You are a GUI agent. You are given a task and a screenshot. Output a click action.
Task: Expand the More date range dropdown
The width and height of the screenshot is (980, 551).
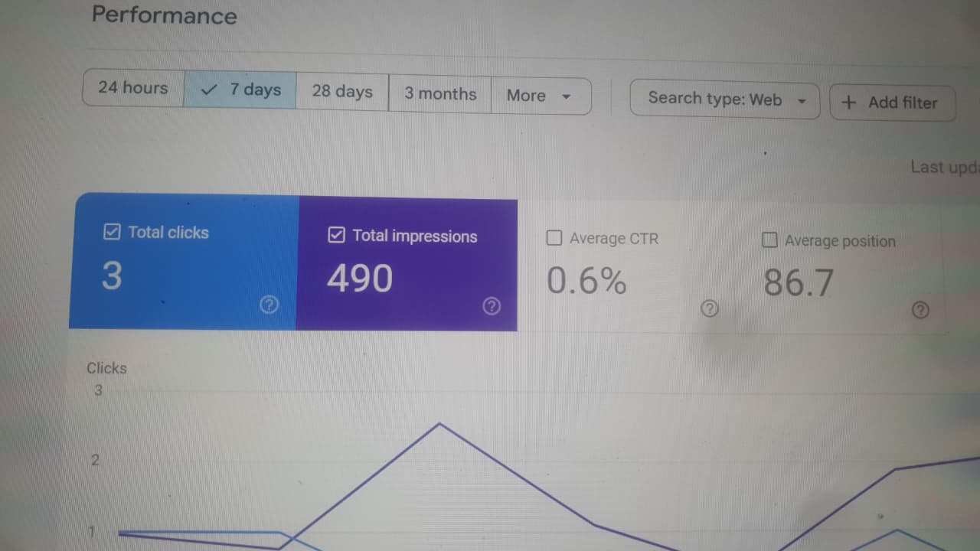pos(539,96)
